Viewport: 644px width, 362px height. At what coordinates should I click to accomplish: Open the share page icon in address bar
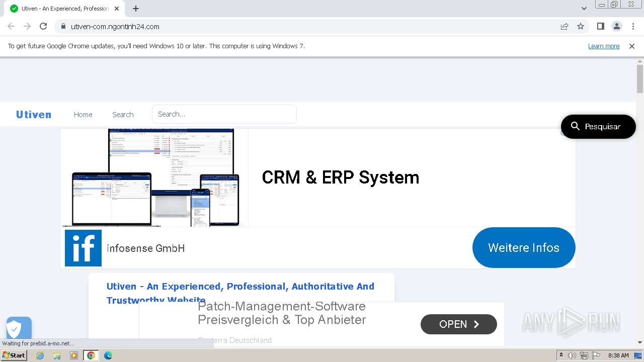565,26
